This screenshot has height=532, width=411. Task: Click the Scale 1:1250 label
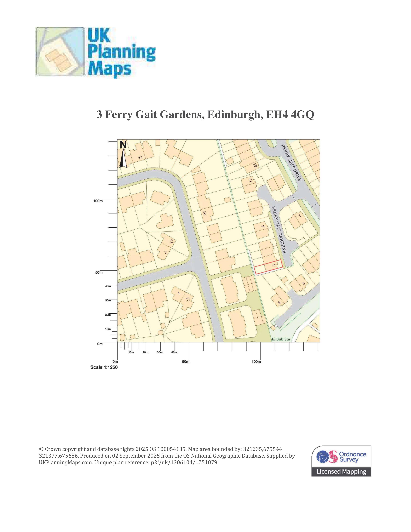point(104,367)
